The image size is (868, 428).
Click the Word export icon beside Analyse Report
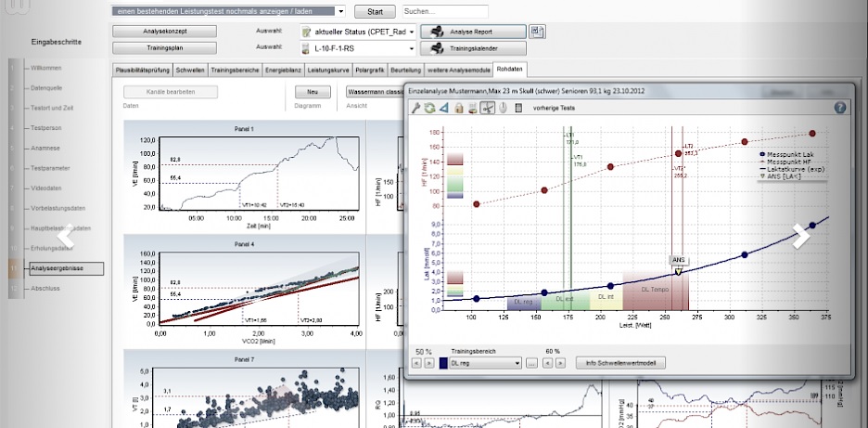(537, 32)
